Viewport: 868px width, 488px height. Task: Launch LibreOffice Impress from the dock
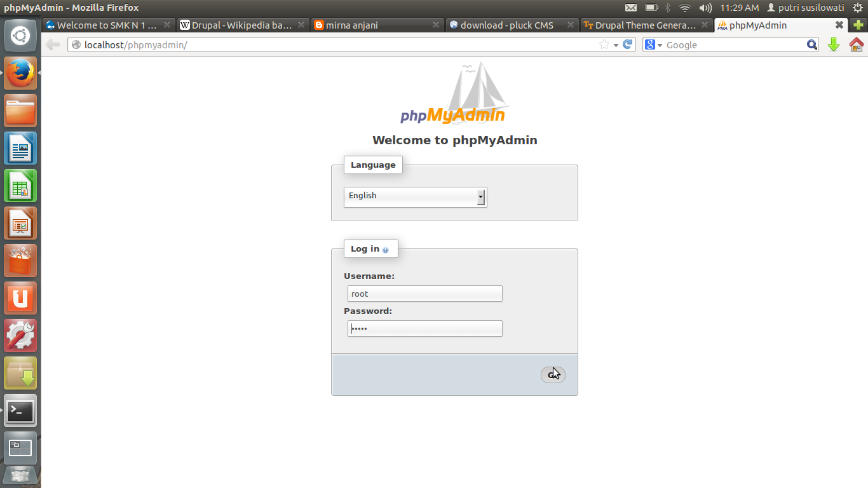[20, 223]
